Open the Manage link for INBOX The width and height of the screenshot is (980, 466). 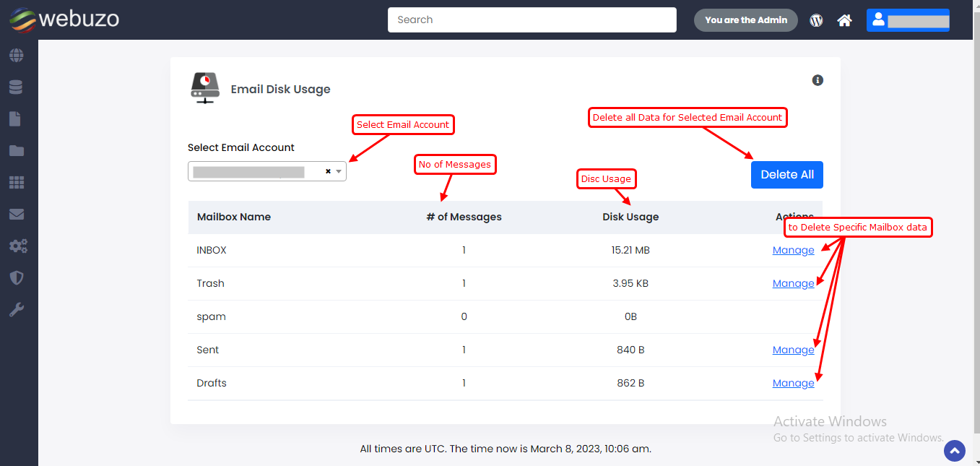pos(793,250)
